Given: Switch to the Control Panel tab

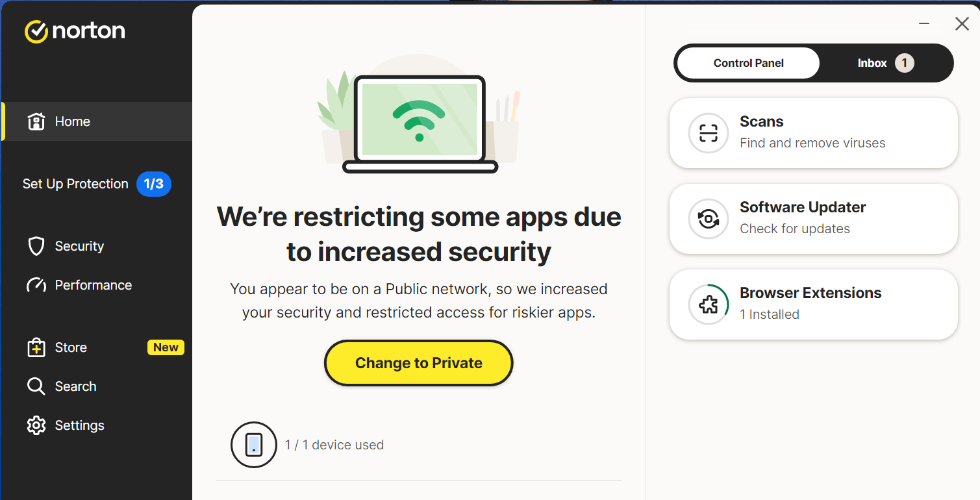Looking at the screenshot, I should point(748,63).
